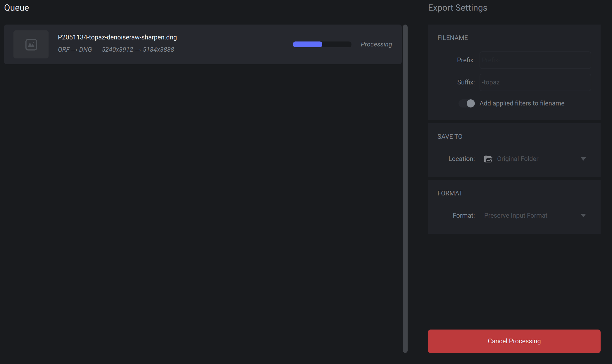This screenshot has width=612, height=364.
Task: Expand the Format dropdown arrow
Action: [x=583, y=216]
